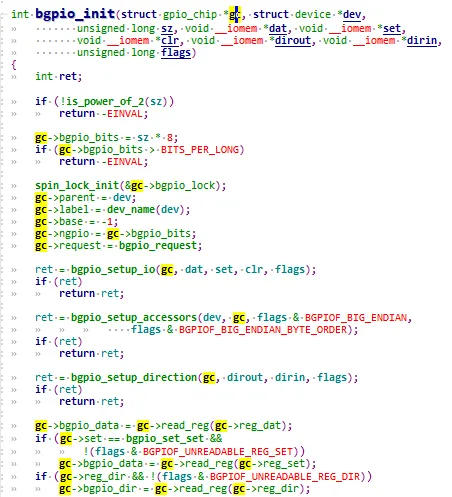This screenshot has height=497, width=452.
Task: Click the underlined flags parameter declaration
Action: 176,53
